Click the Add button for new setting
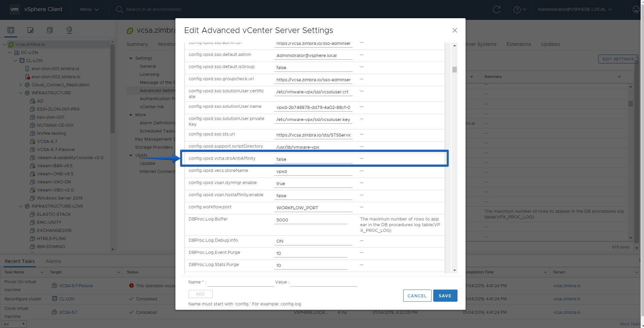 click(200, 294)
